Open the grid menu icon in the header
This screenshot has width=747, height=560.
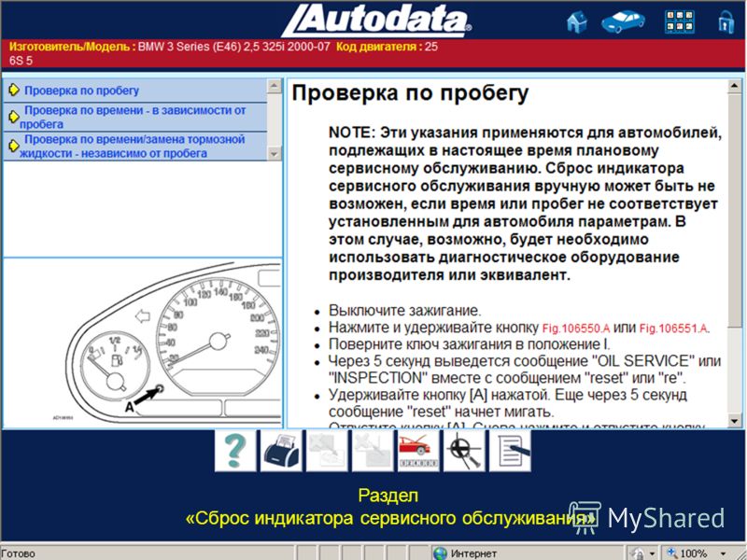point(679,21)
